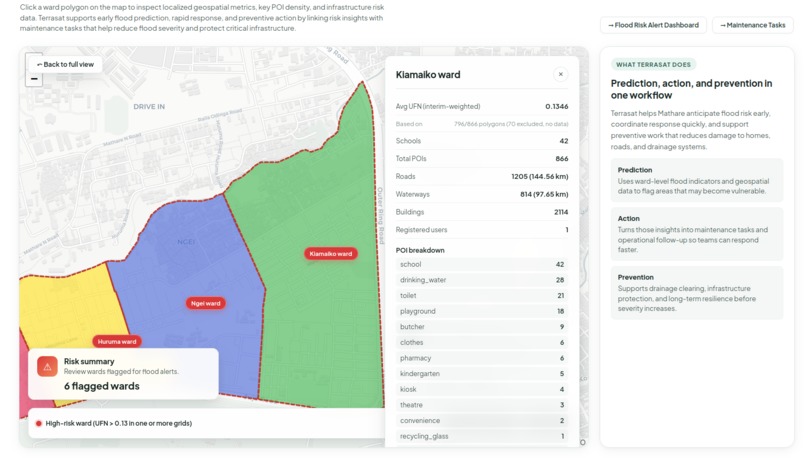The width and height of the screenshot is (806, 458).
Task: Click the zoom out minus button on map
Action: pyautogui.click(x=34, y=79)
